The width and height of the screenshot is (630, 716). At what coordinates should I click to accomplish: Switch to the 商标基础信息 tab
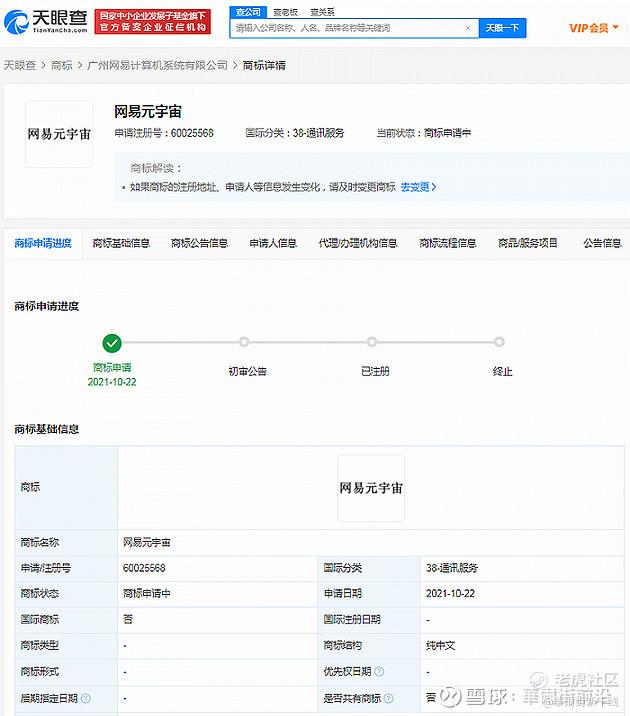pos(121,243)
